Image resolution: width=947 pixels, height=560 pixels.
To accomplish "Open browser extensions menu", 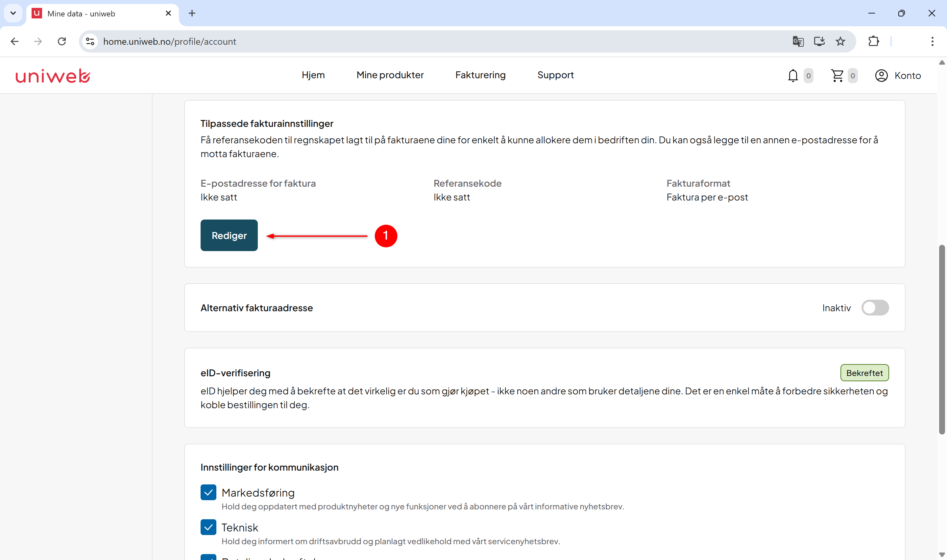I will [x=874, y=41].
